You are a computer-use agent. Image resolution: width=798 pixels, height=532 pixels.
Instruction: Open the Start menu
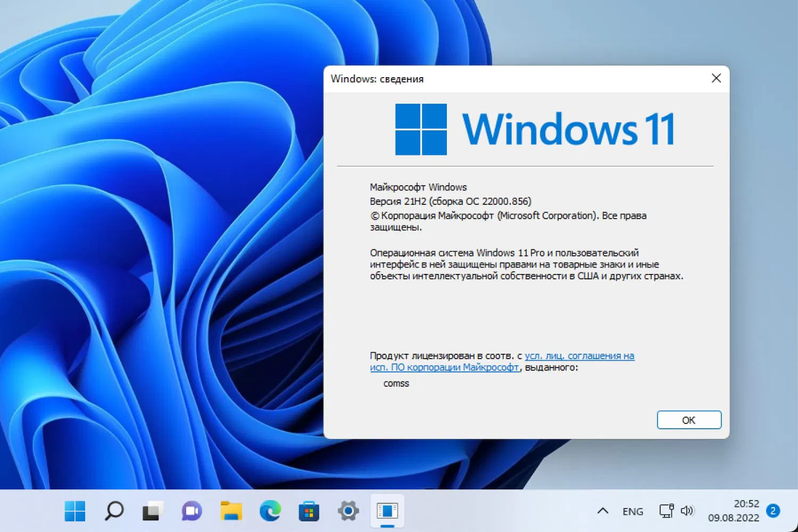click(x=74, y=511)
